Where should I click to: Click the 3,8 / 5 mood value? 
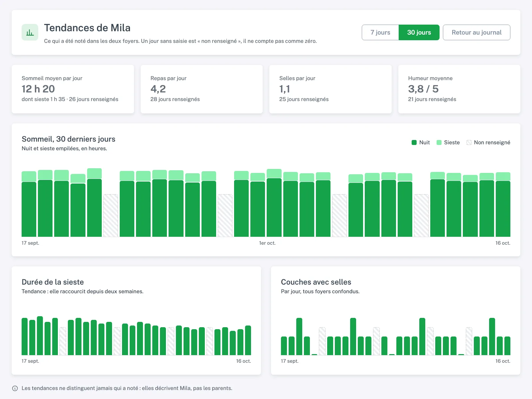click(x=423, y=89)
